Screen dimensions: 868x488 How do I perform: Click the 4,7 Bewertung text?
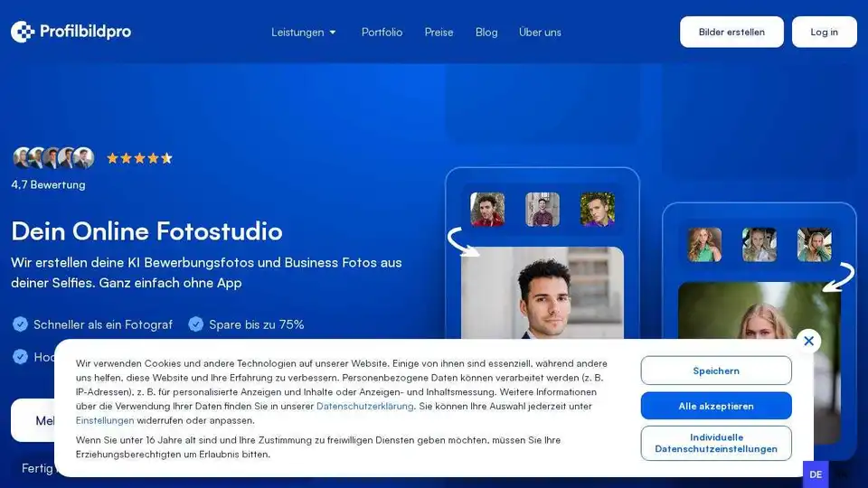click(48, 184)
